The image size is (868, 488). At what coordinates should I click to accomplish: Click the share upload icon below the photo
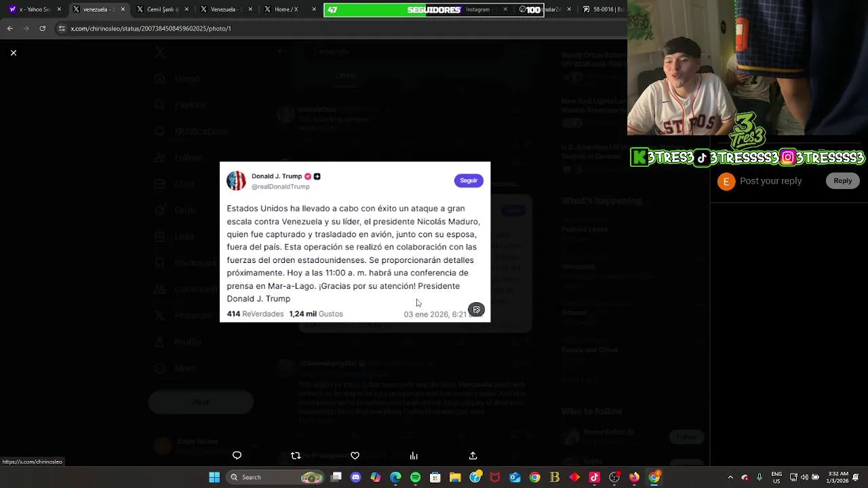point(473,455)
